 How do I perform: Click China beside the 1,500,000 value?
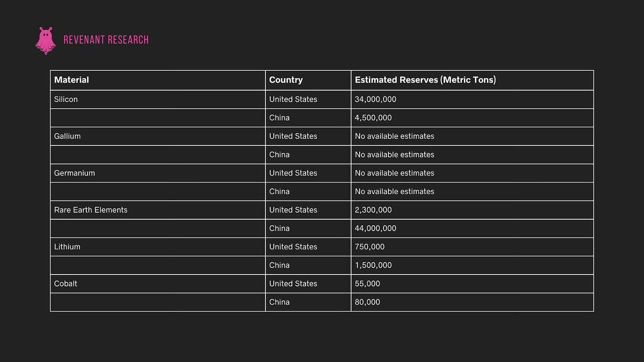tap(280, 265)
